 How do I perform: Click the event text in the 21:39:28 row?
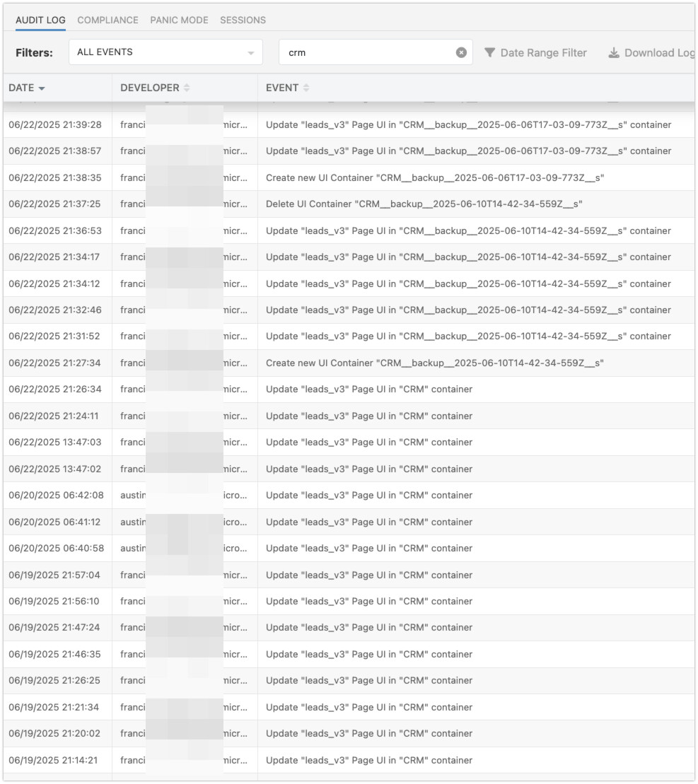[468, 125]
